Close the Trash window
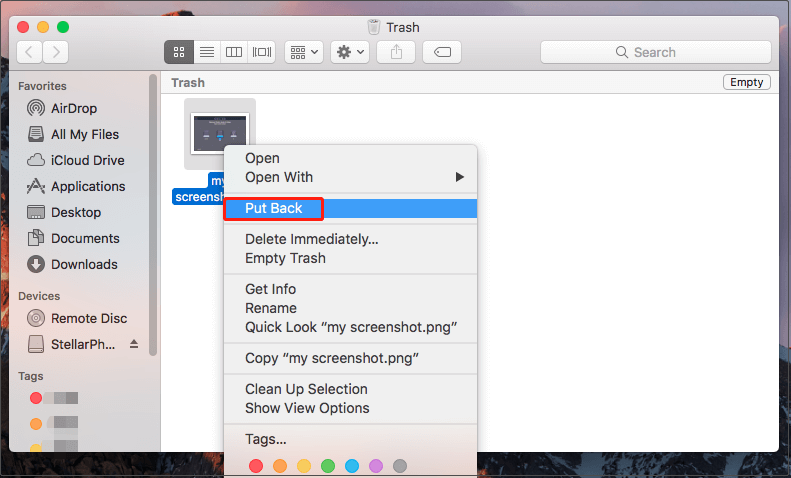Image resolution: width=791 pixels, height=478 pixels. pyautogui.click(x=23, y=27)
